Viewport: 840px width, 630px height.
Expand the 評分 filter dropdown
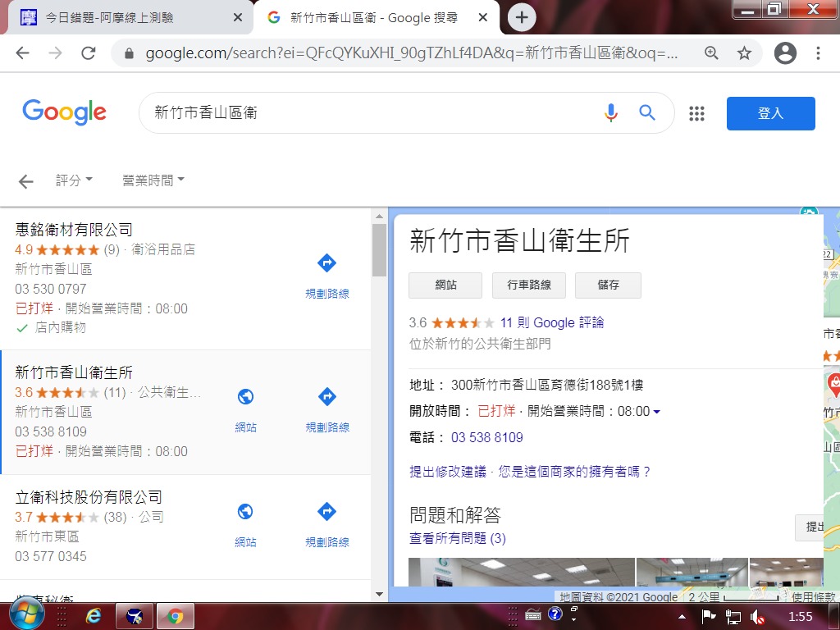74,180
